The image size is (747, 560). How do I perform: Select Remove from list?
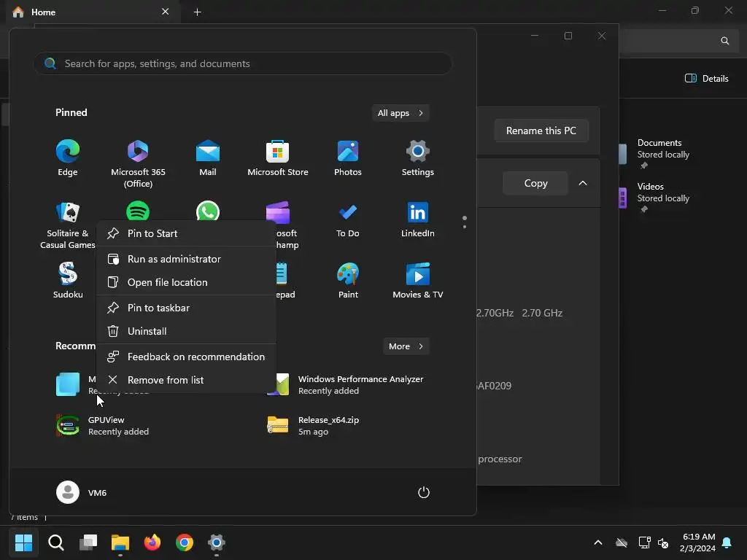coord(186,381)
